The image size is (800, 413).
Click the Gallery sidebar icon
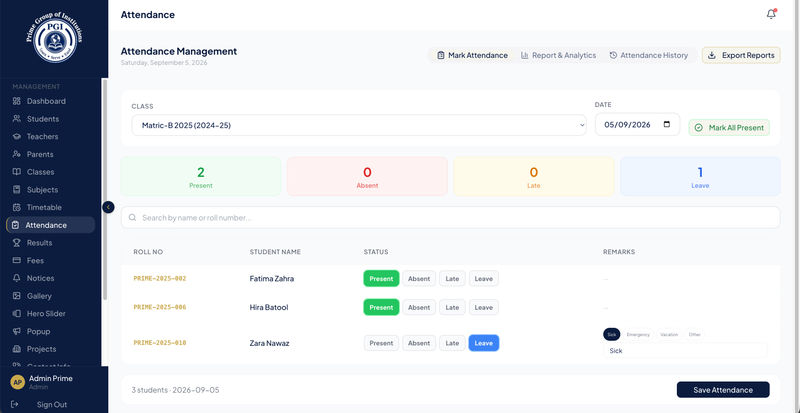pos(17,296)
